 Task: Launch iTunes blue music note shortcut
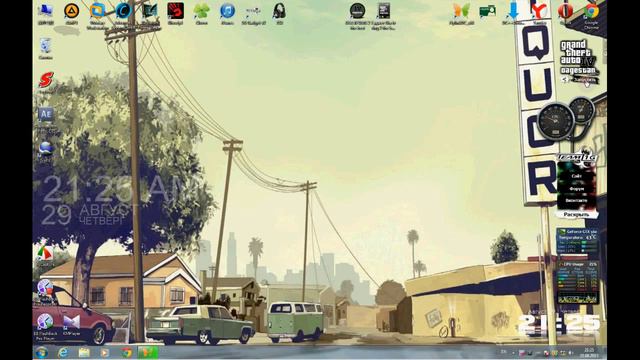[227, 13]
